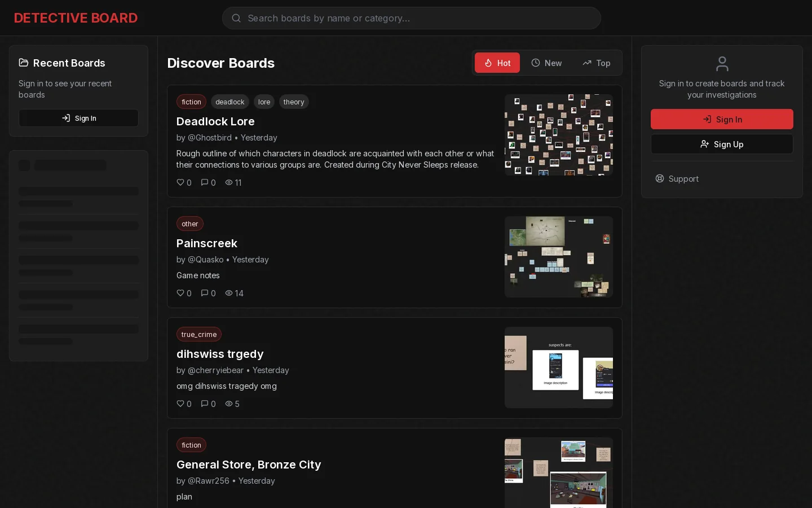Select the true_crime category tag

pyautogui.click(x=199, y=334)
